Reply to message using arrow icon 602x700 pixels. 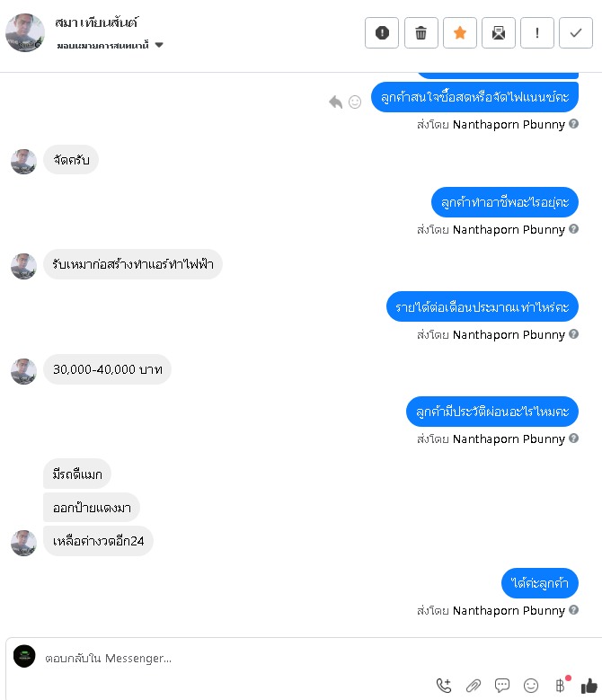pos(335,102)
